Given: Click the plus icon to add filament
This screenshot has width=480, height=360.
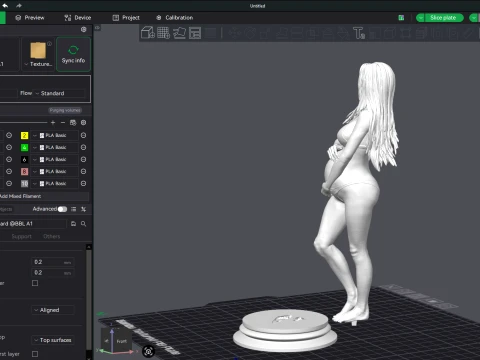Looking at the screenshot, I should pyautogui.click(x=53, y=123).
